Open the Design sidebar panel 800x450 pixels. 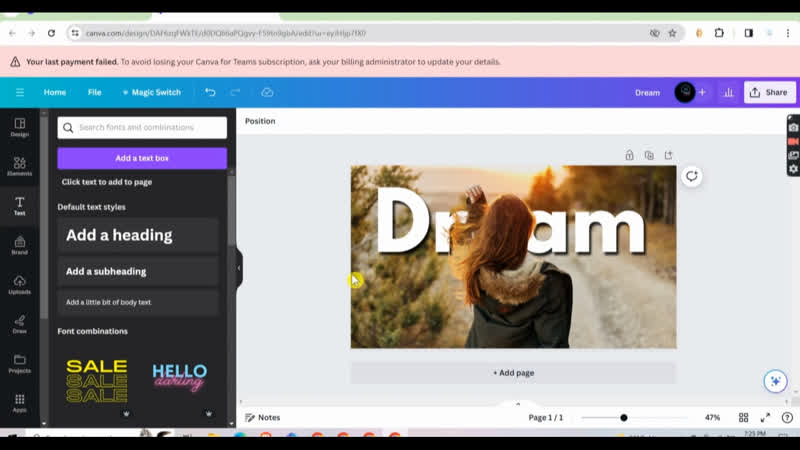pyautogui.click(x=19, y=127)
